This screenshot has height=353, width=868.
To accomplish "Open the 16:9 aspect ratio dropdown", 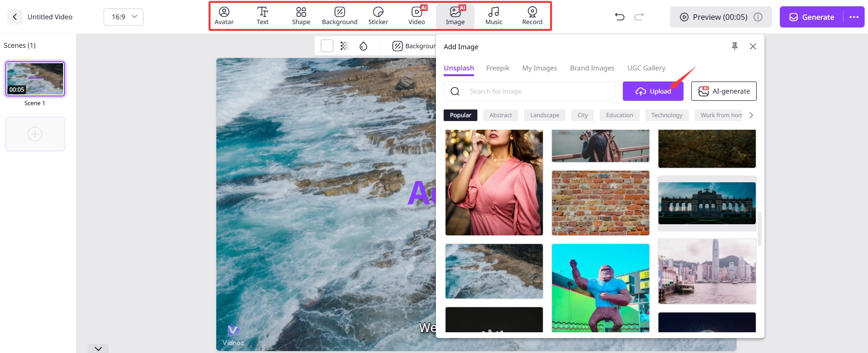I will click(123, 17).
